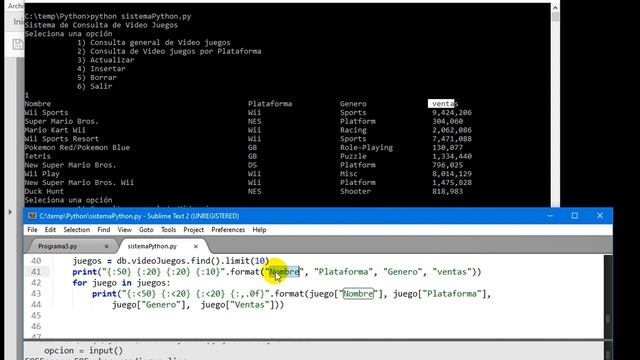Click the "Genero" string on line 41
640x360 pixels.
[x=402, y=272]
